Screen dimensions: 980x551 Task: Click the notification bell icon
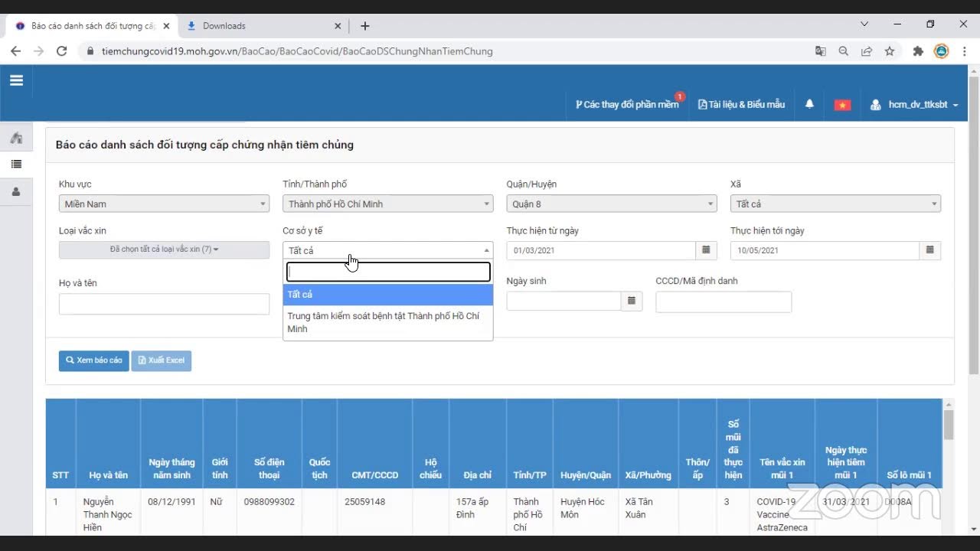tap(809, 104)
